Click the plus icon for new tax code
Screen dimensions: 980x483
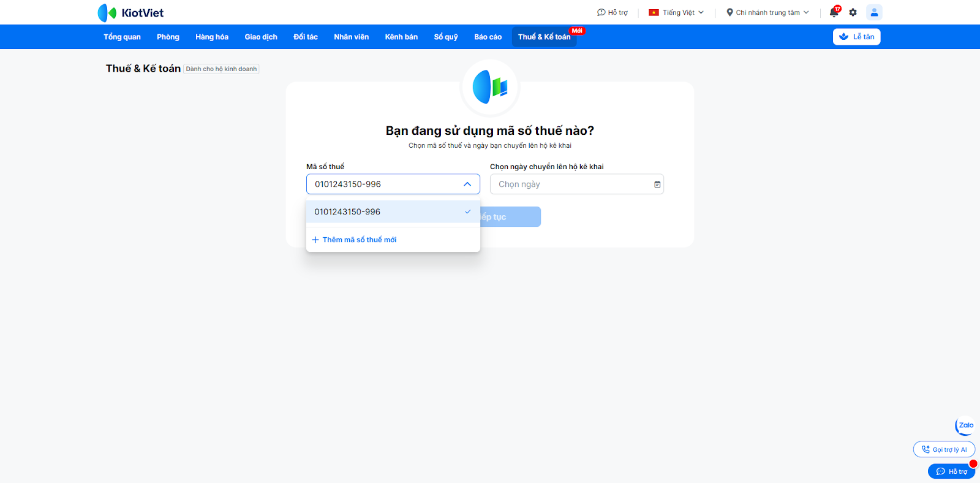315,240
